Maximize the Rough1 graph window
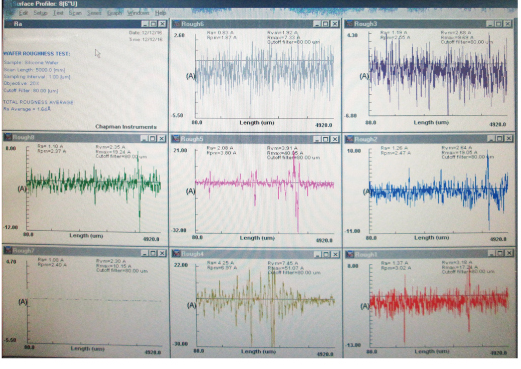Image resolution: width=521 pixels, height=369 pixels. point(500,253)
